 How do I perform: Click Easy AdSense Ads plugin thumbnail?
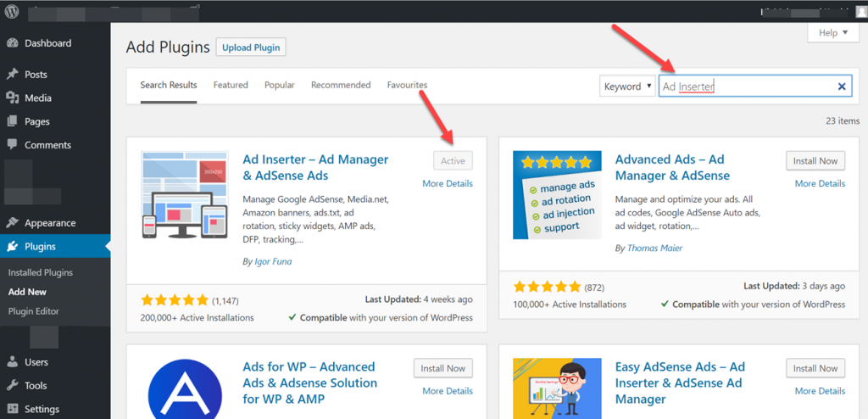point(558,388)
